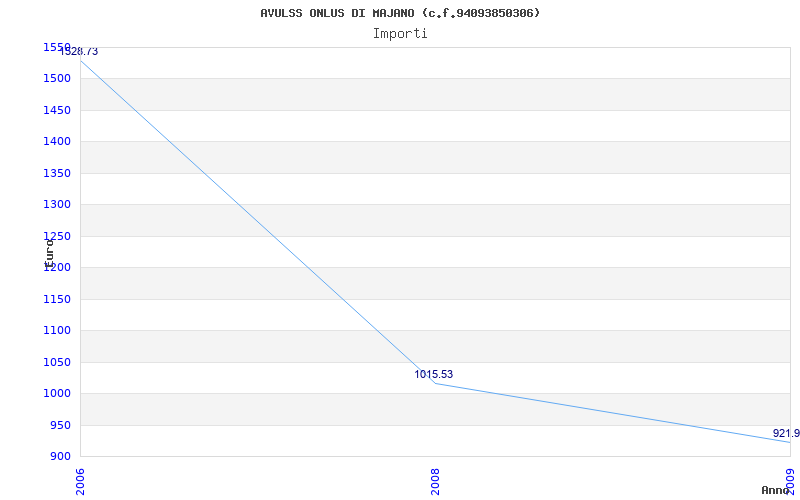800x500 pixels.
Task: Click the 1500 y-axis tick label
Action: 57,79
